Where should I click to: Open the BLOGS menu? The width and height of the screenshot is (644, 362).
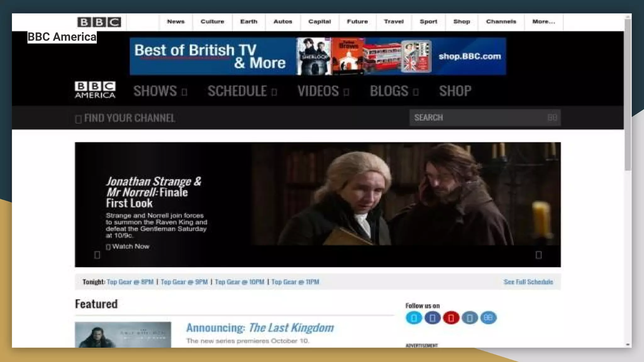pos(389,91)
